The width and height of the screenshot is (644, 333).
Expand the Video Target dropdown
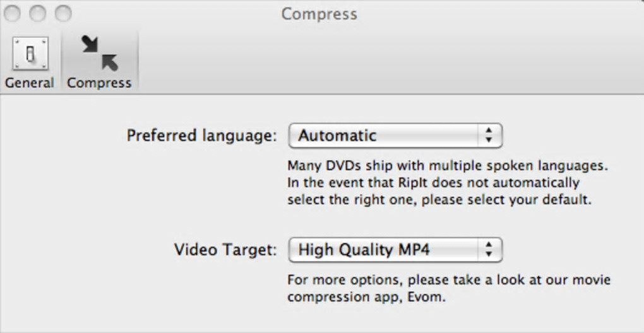(395, 250)
